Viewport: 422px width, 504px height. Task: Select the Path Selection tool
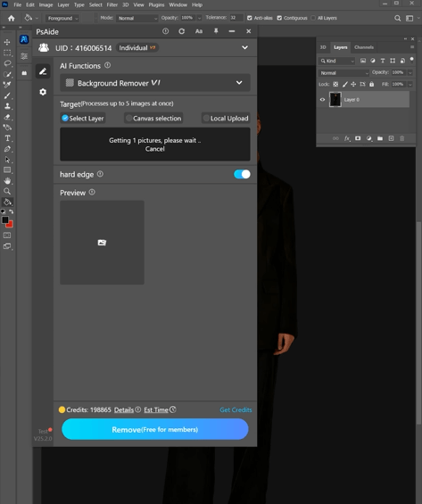tap(7, 160)
